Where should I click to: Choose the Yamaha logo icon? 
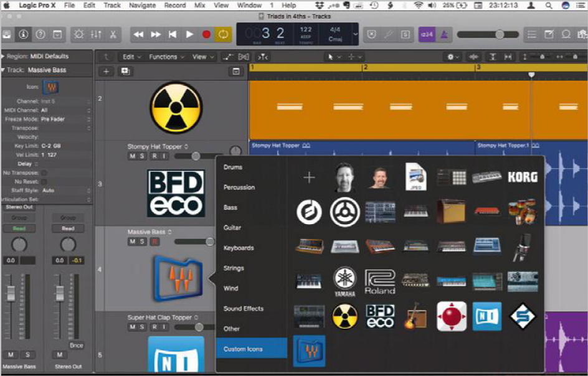(344, 281)
